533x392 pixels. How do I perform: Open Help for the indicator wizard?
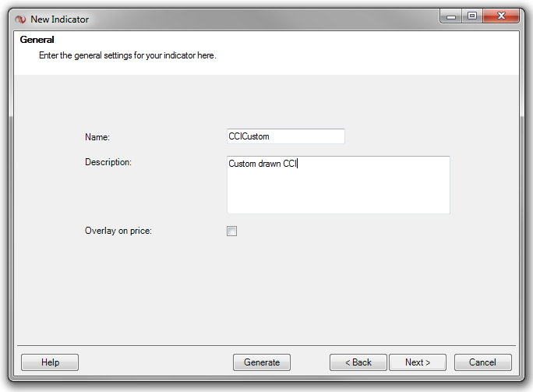pos(50,362)
